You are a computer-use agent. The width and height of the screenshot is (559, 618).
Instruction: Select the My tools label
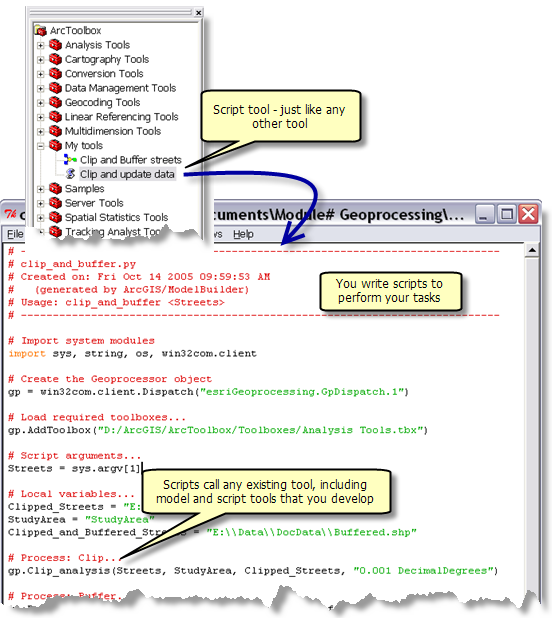(84, 146)
